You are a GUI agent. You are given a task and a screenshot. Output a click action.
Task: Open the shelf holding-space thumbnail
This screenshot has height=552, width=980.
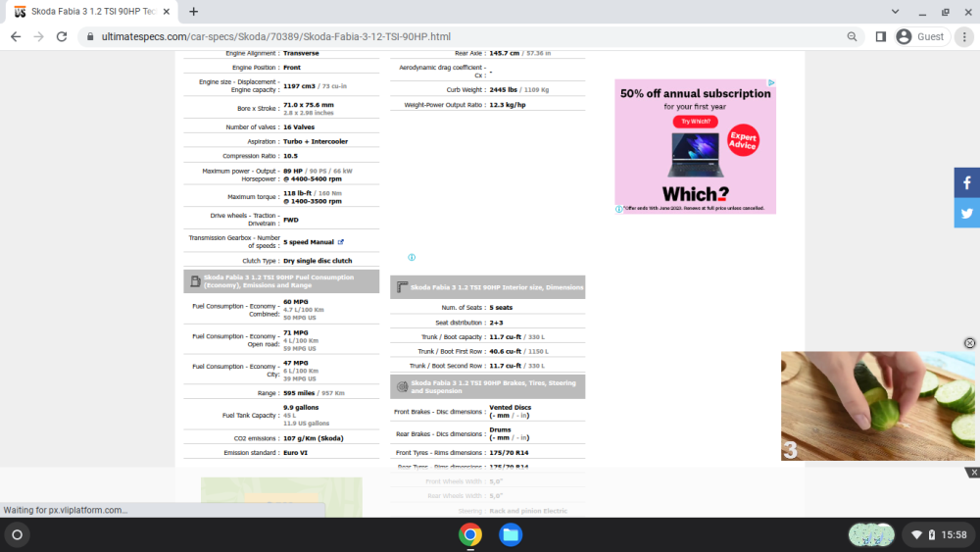[x=870, y=534]
